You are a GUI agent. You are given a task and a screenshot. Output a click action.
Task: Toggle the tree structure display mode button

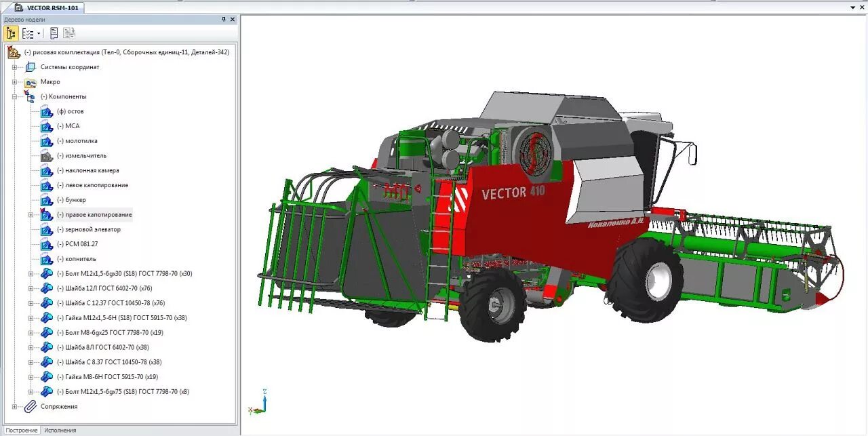12,33
